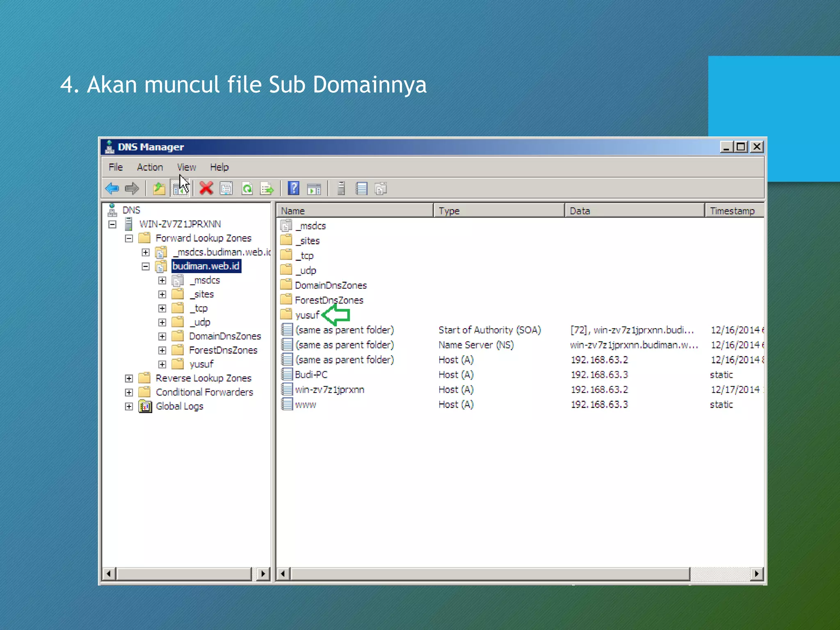
Task: Sort by the Timestamp column header
Action: pos(735,210)
